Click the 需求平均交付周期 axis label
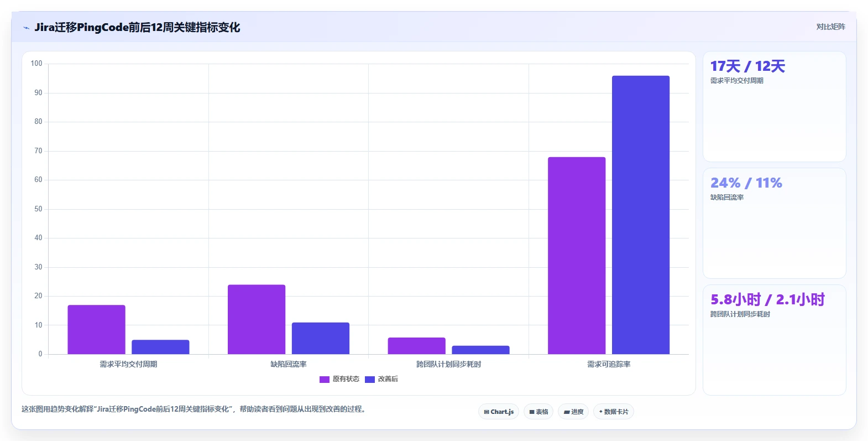This screenshot has width=868, height=441. (x=128, y=364)
